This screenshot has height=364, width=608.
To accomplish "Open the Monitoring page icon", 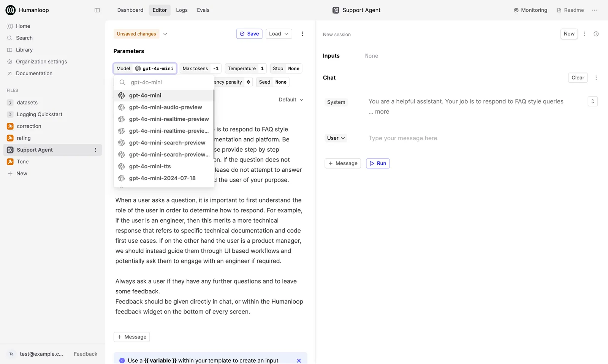I will (516, 10).
